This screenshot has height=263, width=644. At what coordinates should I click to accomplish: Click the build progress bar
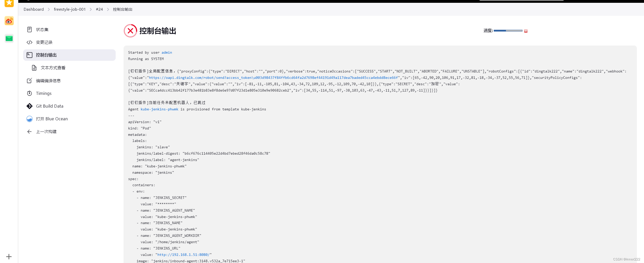(508, 31)
